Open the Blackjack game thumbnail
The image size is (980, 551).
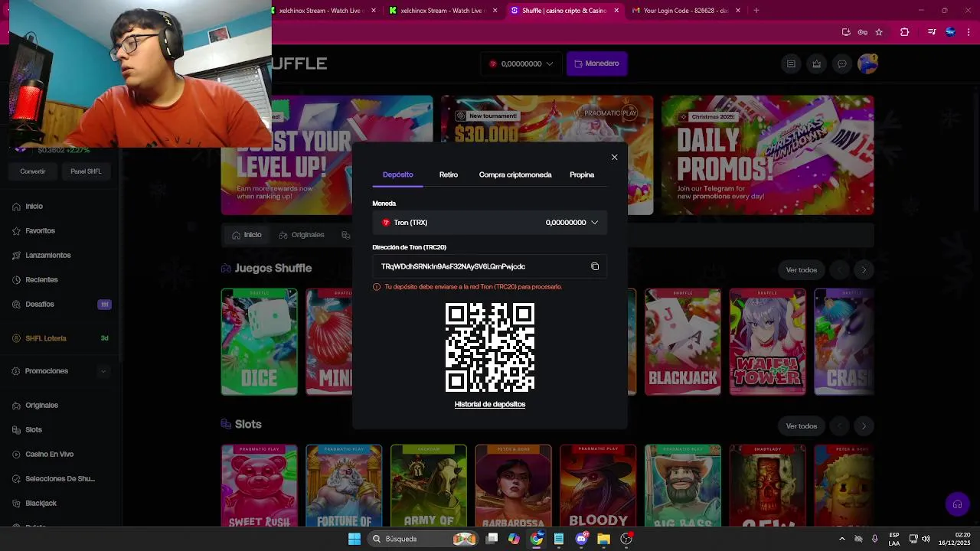coord(682,342)
